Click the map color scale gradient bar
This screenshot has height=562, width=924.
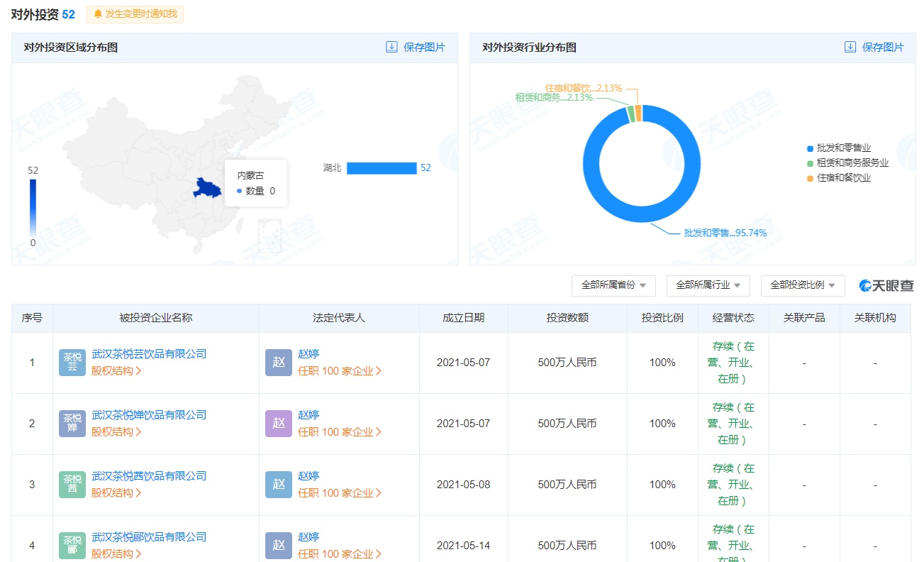coord(33,207)
